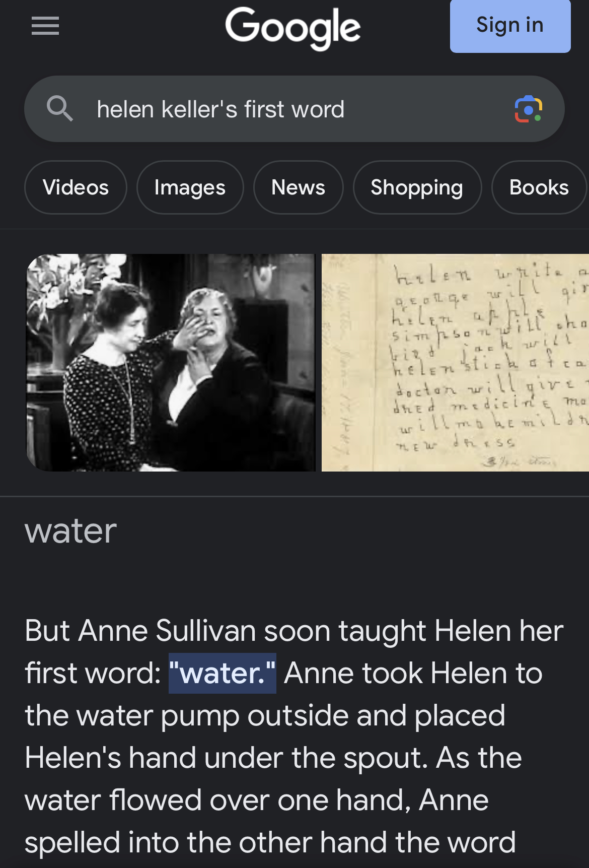
Task: Tap the snippet line 'spelled into the other hand'
Action: [270, 842]
